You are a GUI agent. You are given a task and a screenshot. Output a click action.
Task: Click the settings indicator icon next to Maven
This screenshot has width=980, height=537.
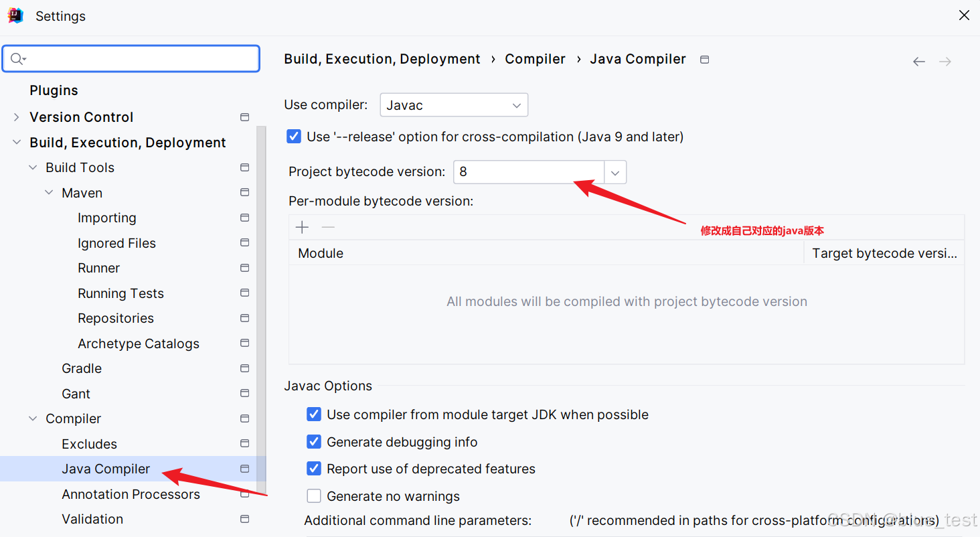(x=244, y=192)
